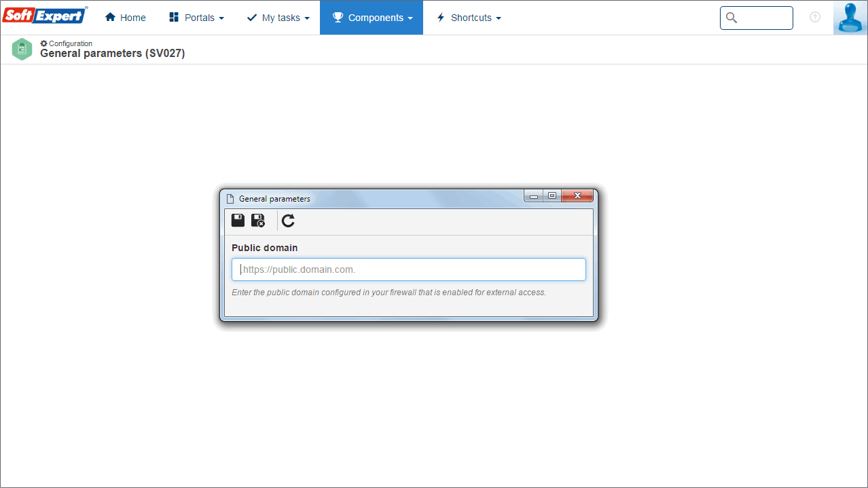The height and width of the screenshot is (488, 868).
Task: Click the green General parameters hexagon icon
Action: 22,50
